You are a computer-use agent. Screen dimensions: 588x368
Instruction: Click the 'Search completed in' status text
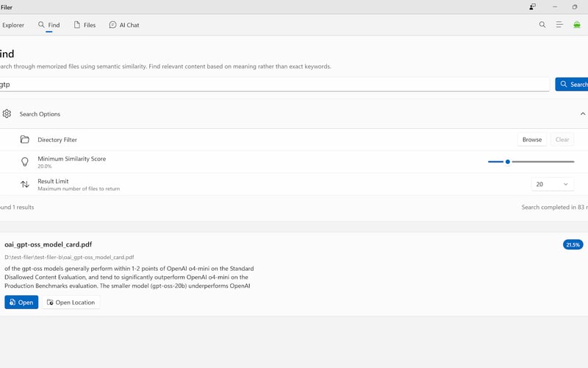pos(555,208)
